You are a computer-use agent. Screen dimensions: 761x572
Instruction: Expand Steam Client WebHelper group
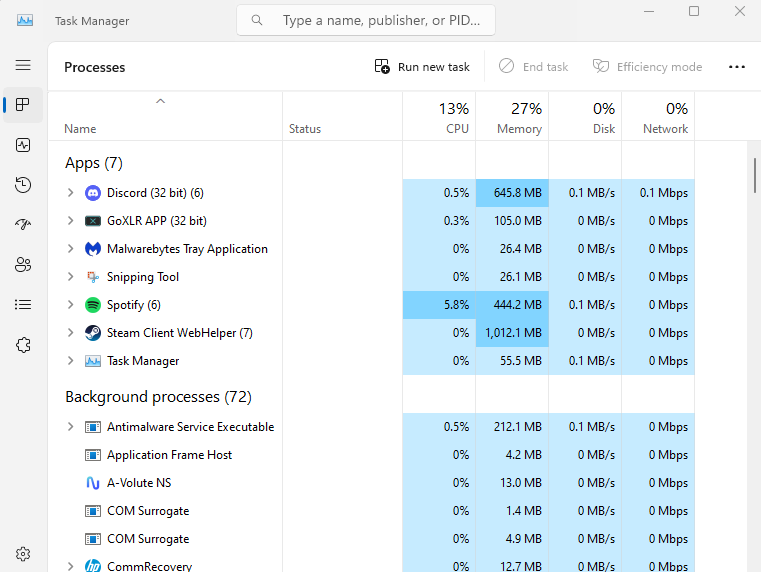(x=70, y=333)
